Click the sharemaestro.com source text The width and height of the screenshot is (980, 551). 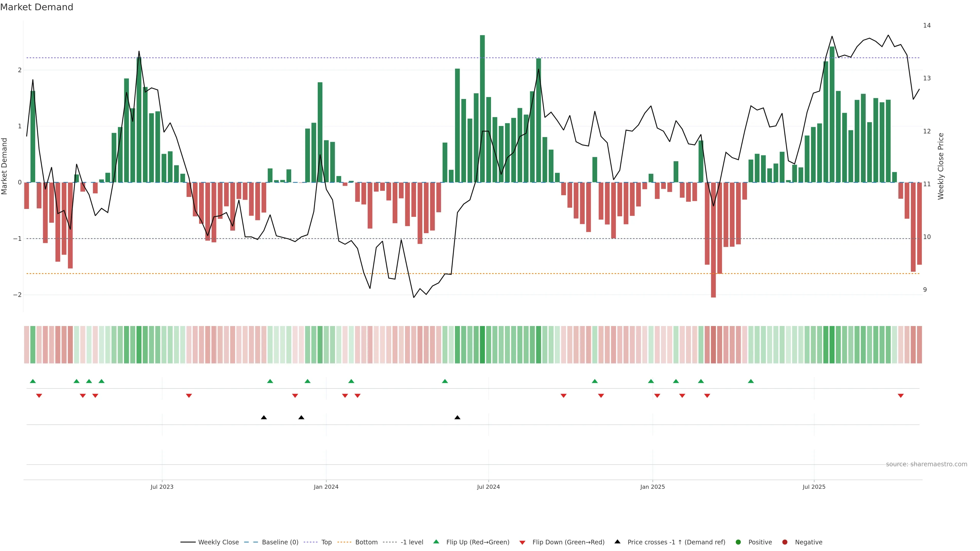coord(926,464)
